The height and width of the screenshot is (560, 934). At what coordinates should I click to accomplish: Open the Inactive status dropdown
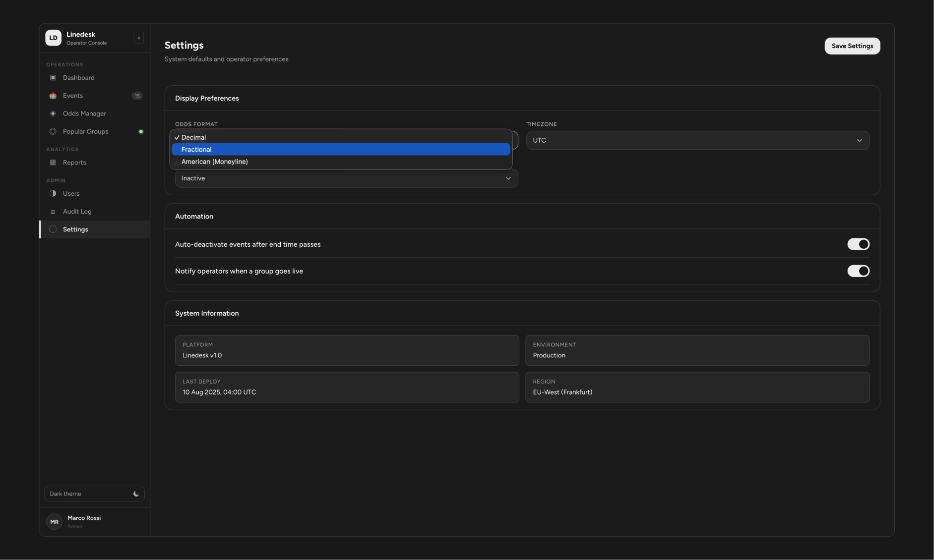coord(347,178)
